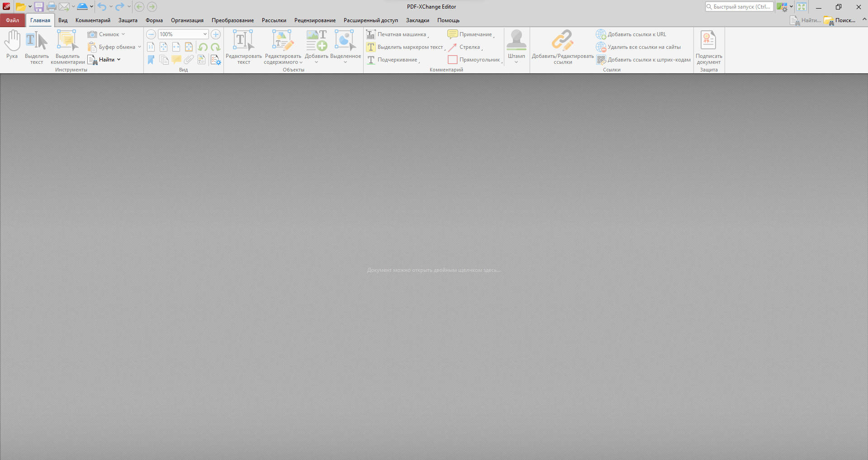Open the Comments pane yellow bubble icon
868x460 pixels.
(x=176, y=60)
